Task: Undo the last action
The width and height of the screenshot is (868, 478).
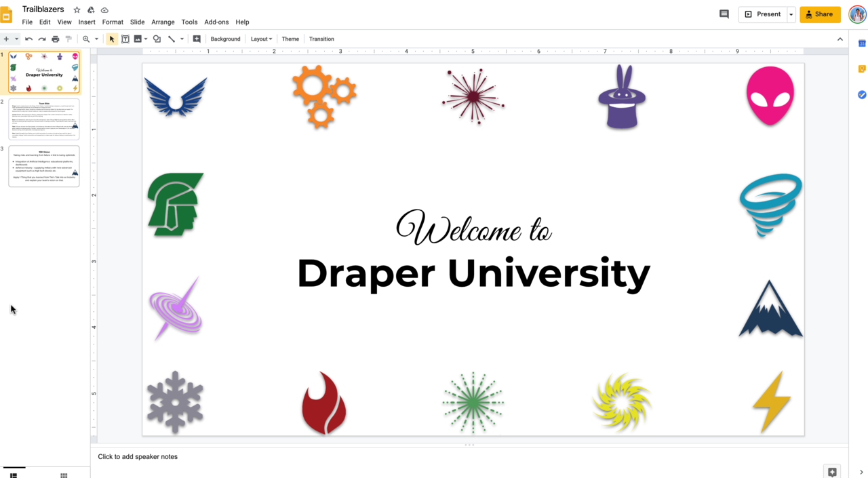Action: point(28,39)
